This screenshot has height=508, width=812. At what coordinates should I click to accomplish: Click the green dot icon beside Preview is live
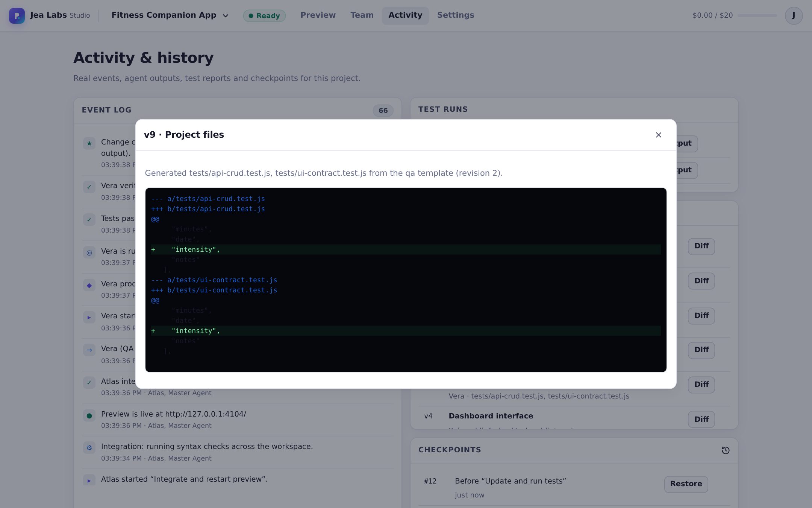(x=89, y=415)
